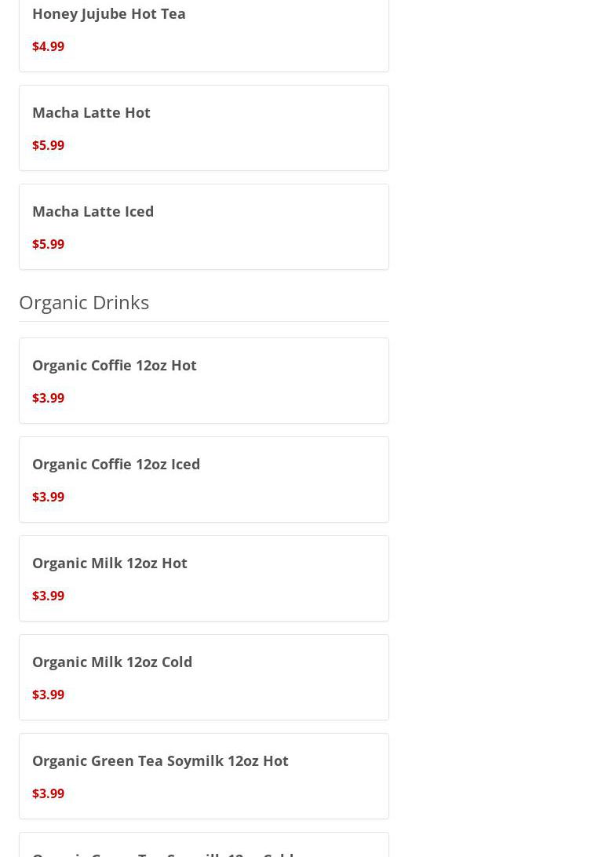This screenshot has width=616, height=857.
Task: Pick the Organic Milk 12oz Cold item
Action: click(x=112, y=662)
